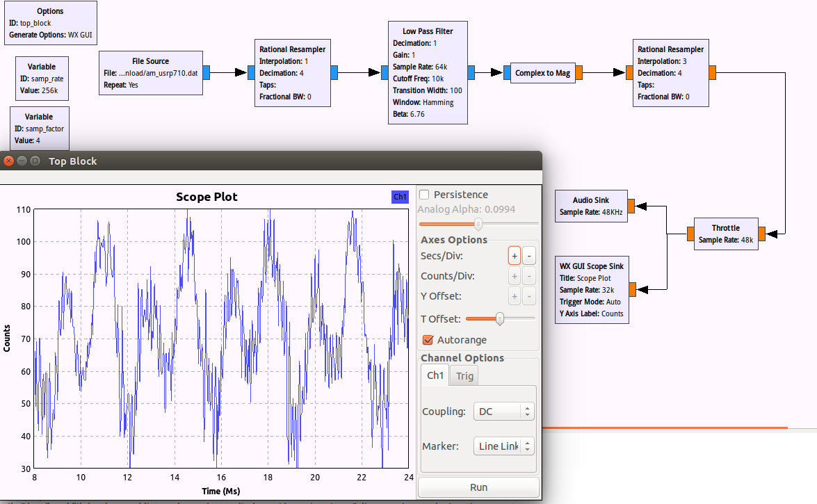Click the Analog Alpha slider handle

click(x=478, y=223)
